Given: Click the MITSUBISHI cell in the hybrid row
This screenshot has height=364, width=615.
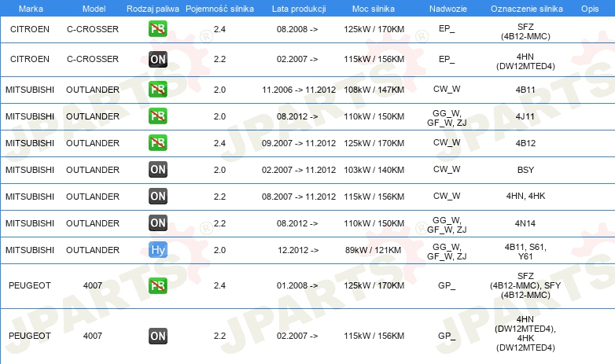Looking at the screenshot, I should [x=30, y=250].
